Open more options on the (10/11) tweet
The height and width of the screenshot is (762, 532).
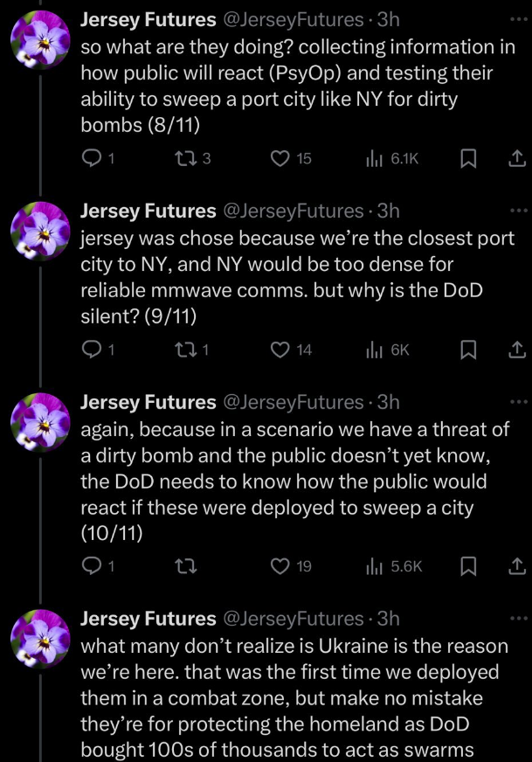[519, 401]
